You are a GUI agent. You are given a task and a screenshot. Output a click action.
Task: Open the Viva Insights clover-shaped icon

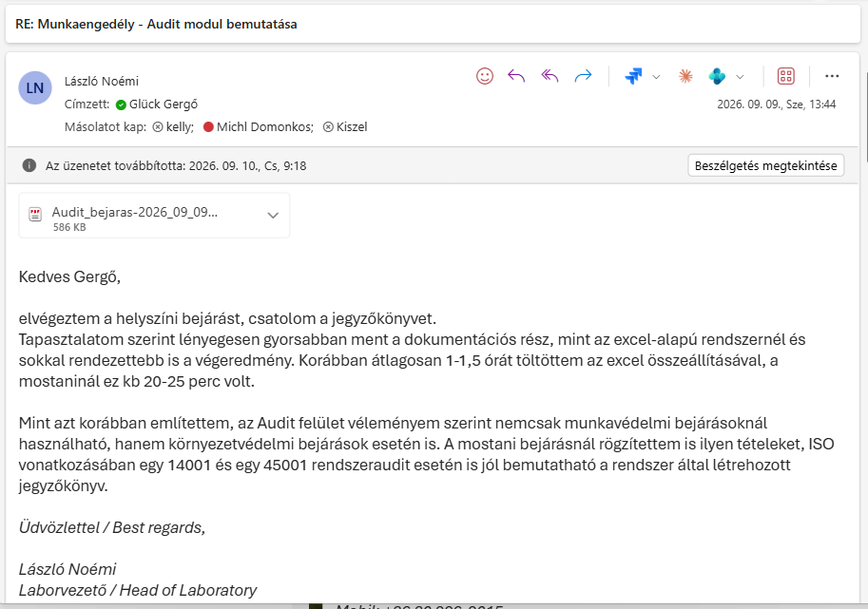(x=717, y=76)
